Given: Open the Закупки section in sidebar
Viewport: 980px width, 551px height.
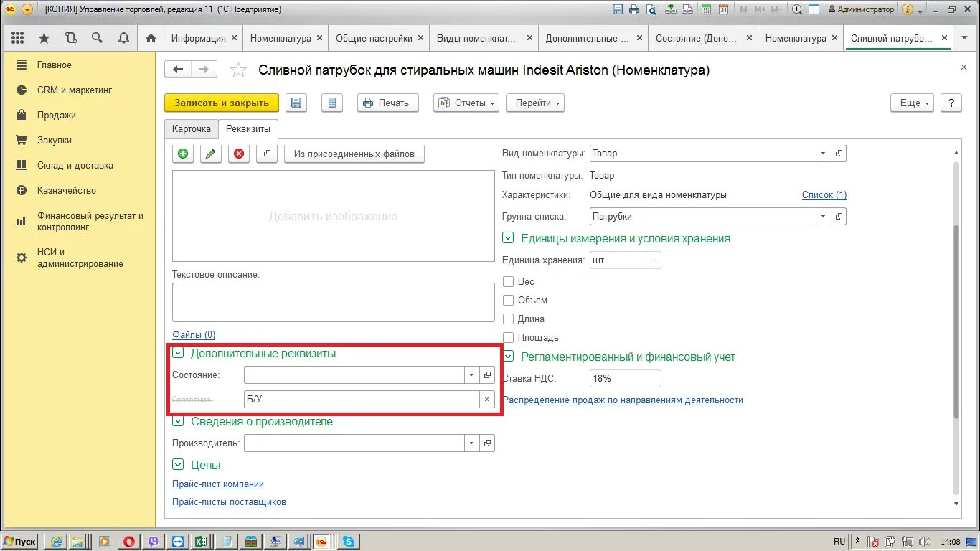Looking at the screenshot, I should pyautogui.click(x=55, y=140).
